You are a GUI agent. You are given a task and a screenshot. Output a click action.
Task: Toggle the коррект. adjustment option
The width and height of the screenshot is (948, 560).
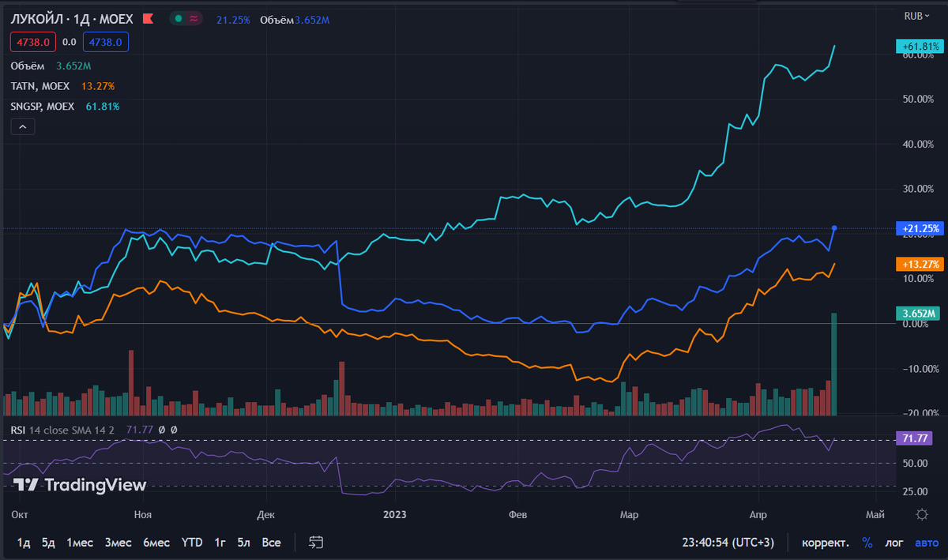[826, 543]
